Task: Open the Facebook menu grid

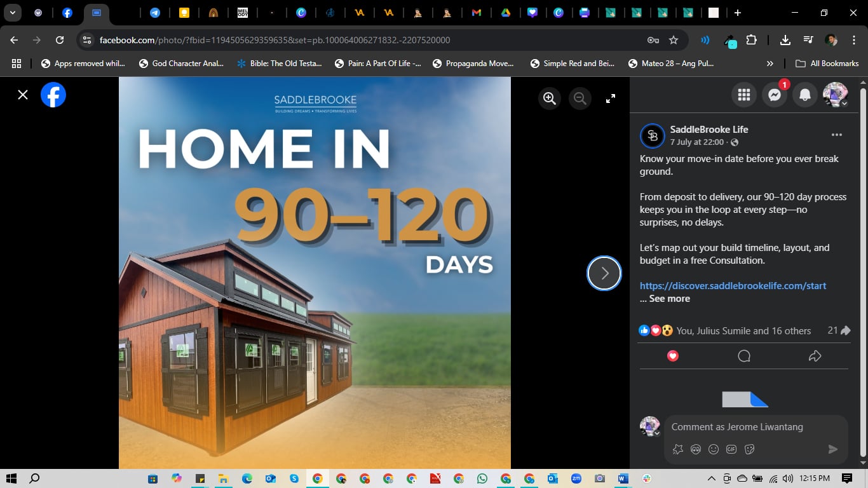Action: (744, 95)
